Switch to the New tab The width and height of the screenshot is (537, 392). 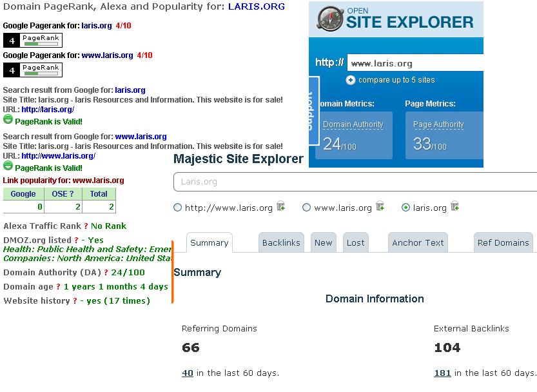[x=324, y=242]
